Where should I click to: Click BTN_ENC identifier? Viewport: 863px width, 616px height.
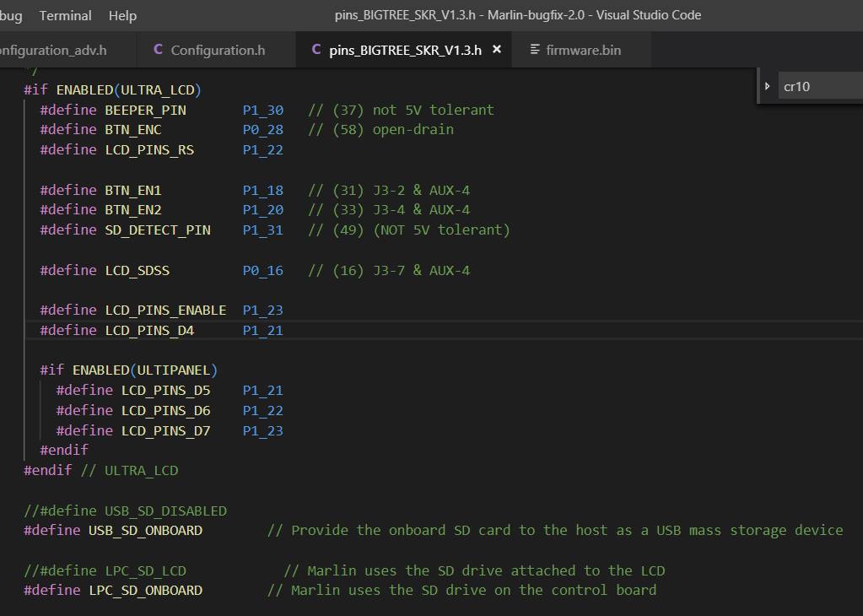pos(133,130)
